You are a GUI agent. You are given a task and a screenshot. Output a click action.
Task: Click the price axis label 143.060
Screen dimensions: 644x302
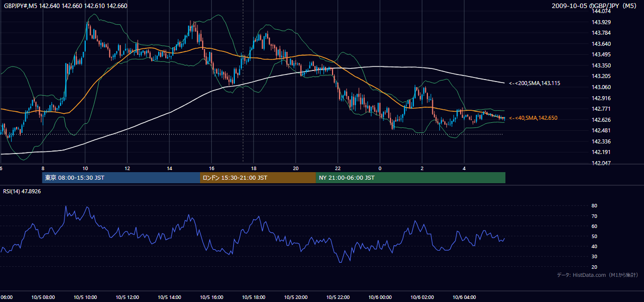(602, 87)
